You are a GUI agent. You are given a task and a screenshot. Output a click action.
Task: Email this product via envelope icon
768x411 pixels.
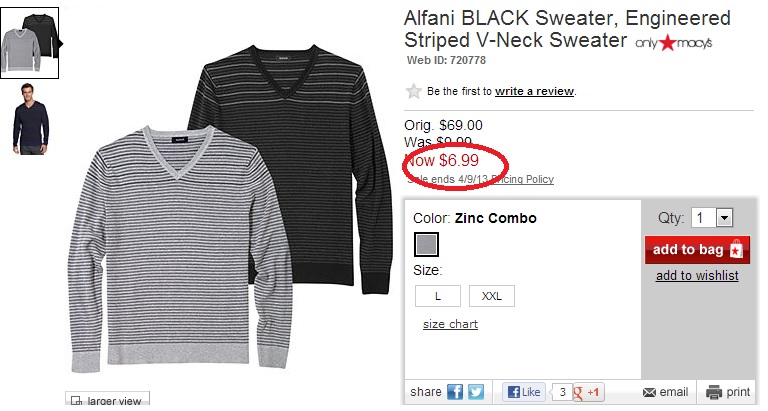pyautogui.click(x=649, y=392)
